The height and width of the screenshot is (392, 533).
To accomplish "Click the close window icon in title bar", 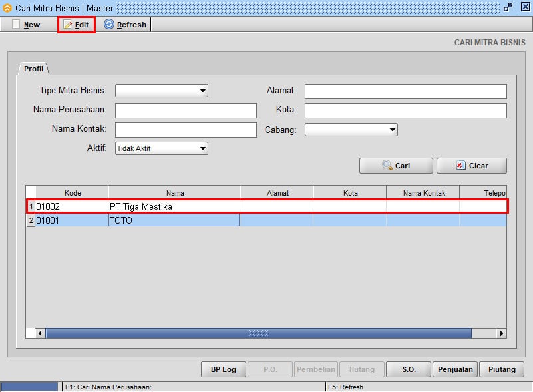I will [524, 7].
